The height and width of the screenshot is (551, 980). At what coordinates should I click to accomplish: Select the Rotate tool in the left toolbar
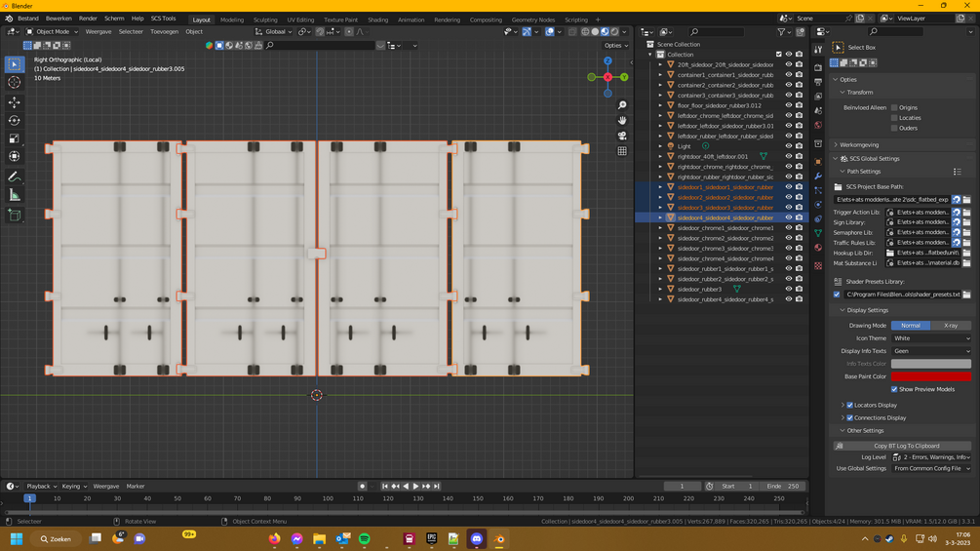pos(15,120)
